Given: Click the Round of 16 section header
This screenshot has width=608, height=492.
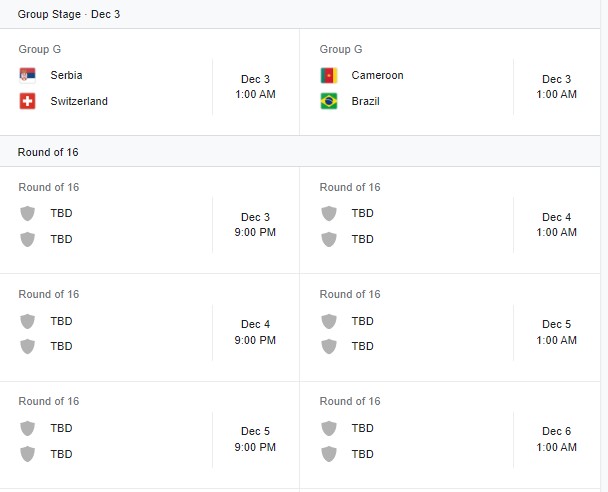Looking at the screenshot, I should click(x=48, y=152).
